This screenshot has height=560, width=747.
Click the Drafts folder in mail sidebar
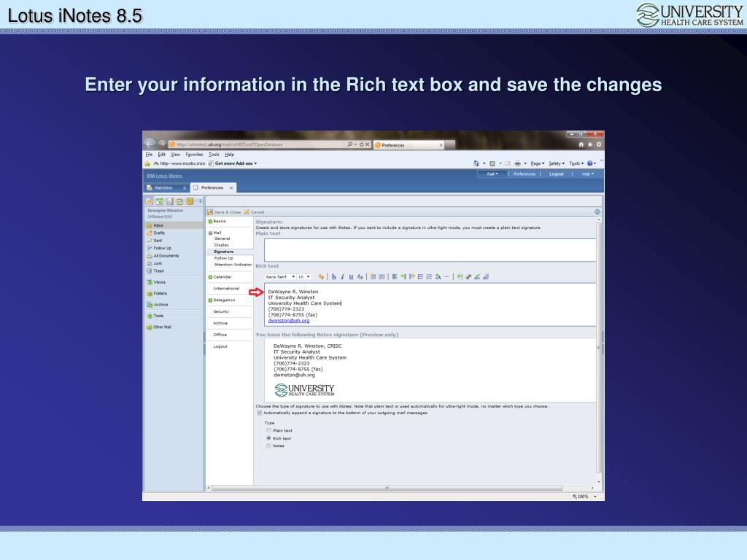(156, 233)
